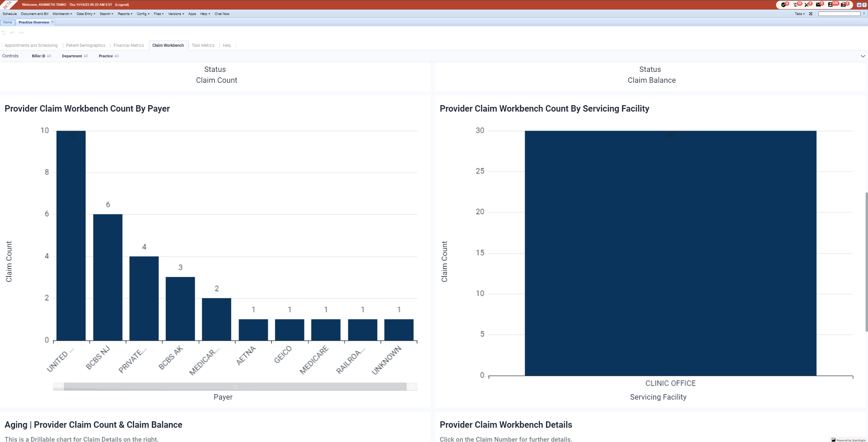Click the search input field in toolbar

839,14
